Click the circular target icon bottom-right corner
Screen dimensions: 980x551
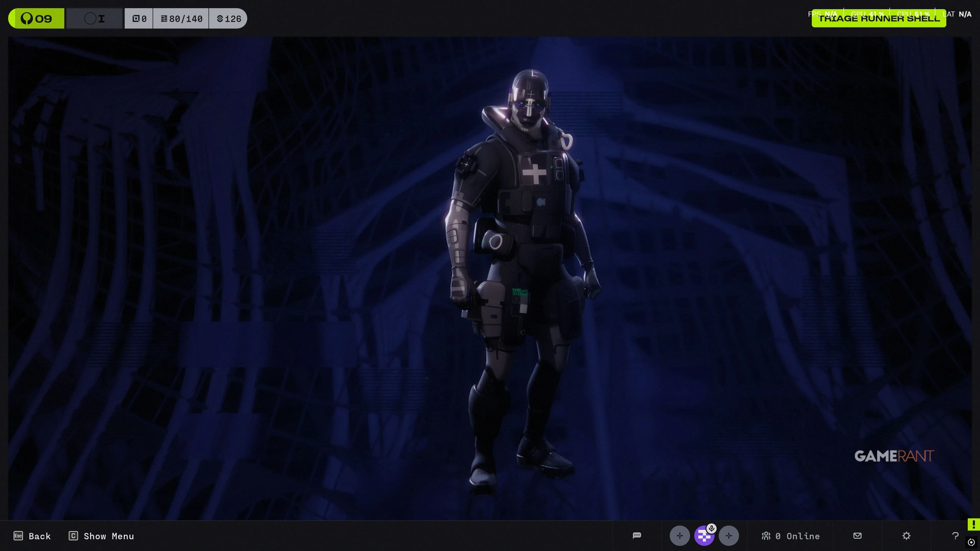971,542
